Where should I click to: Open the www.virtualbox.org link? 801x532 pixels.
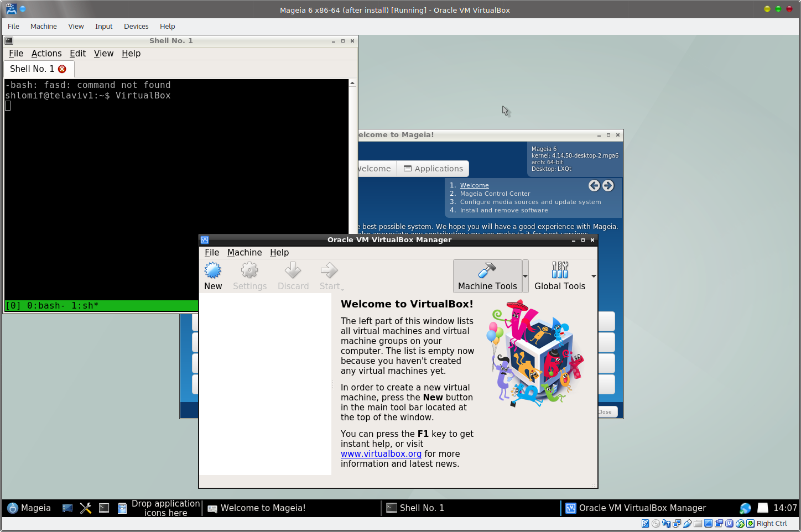pyautogui.click(x=381, y=453)
